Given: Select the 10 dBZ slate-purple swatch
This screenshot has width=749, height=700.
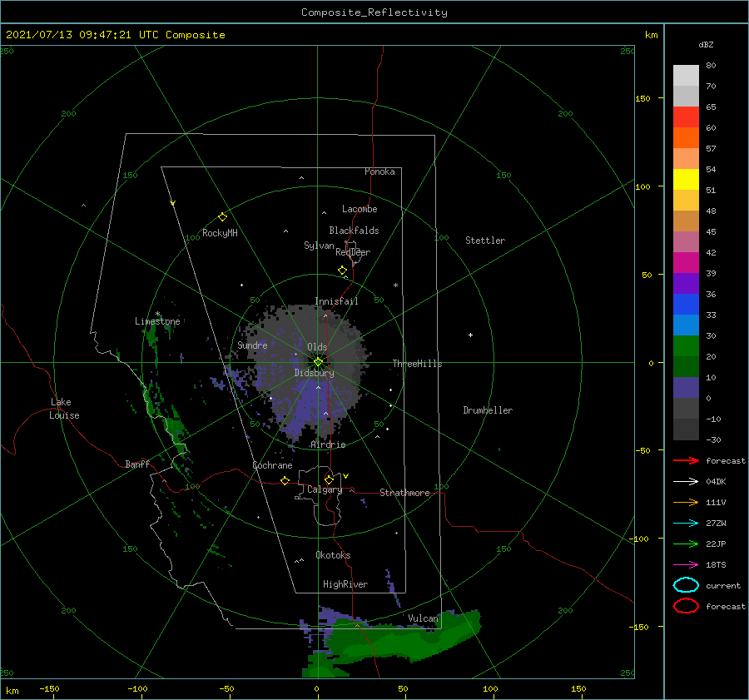Looking at the screenshot, I should [x=686, y=388].
